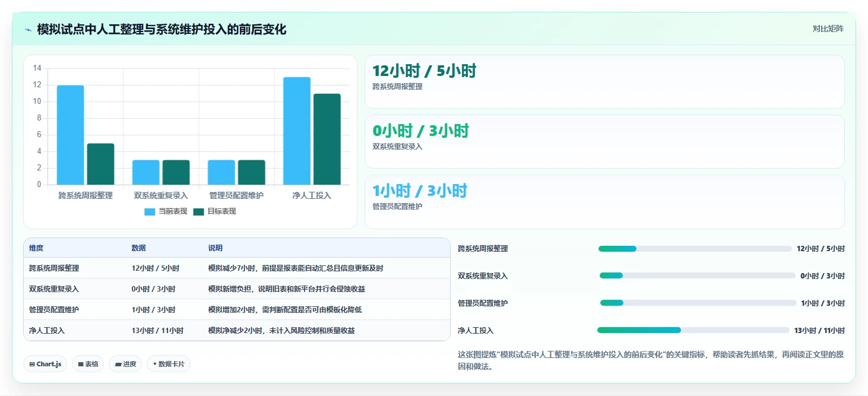Viewport: 868px width, 396px height.
Task: Click 净人工投入 label beside its progress bar
Action: point(476,331)
